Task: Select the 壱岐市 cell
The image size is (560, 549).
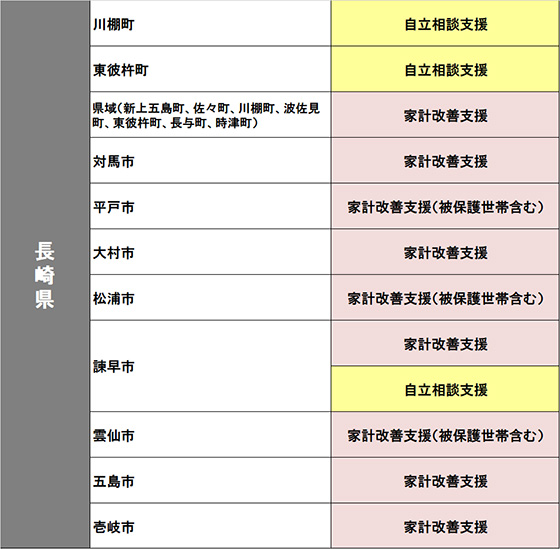Action: click(211, 526)
